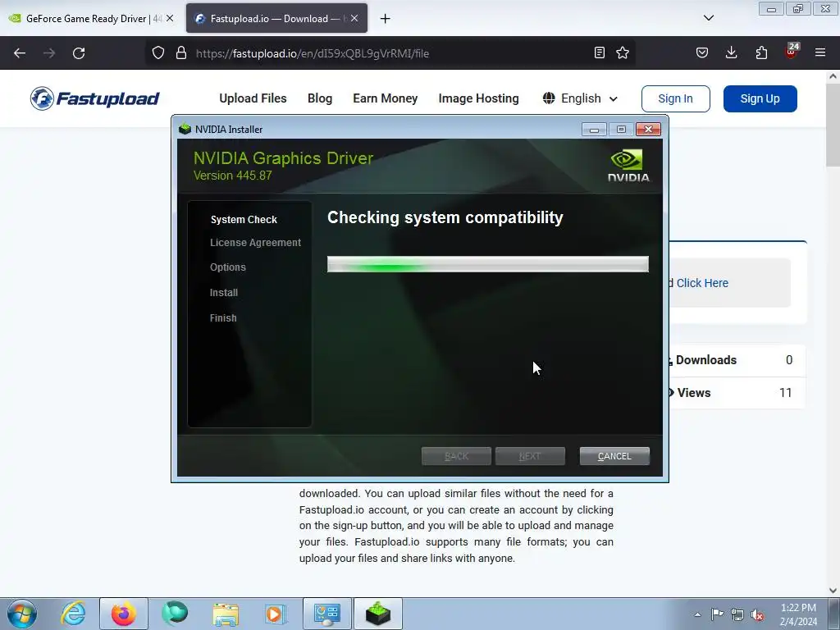Show hidden system tray icons
This screenshot has height=630, width=840.
click(697, 614)
